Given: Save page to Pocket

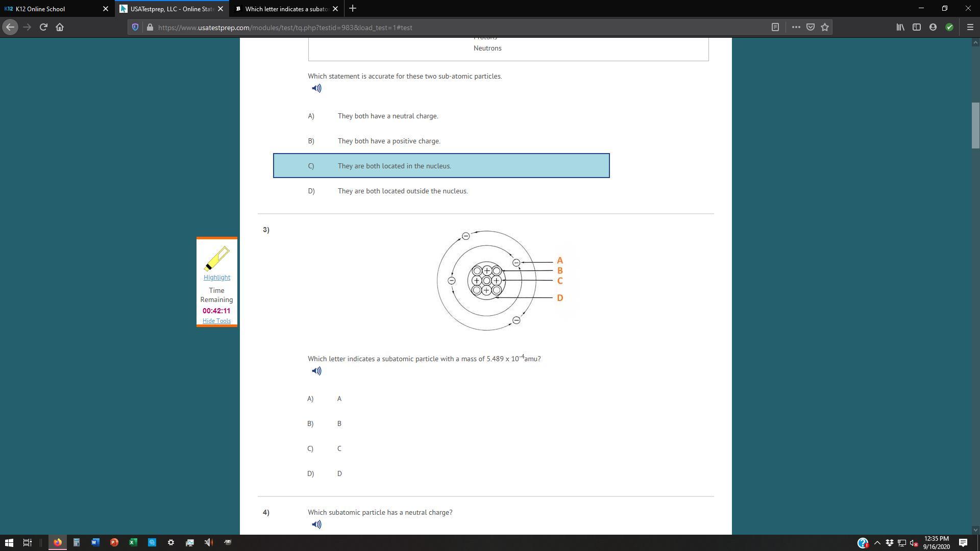Looking at the screenshot, I should [x=810, y=28].
